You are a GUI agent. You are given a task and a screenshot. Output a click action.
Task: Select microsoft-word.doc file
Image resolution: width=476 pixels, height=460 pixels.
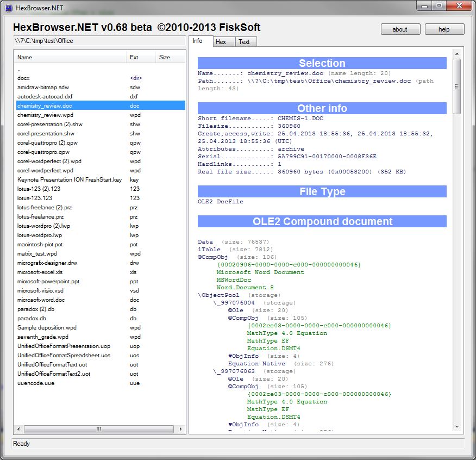101,300
